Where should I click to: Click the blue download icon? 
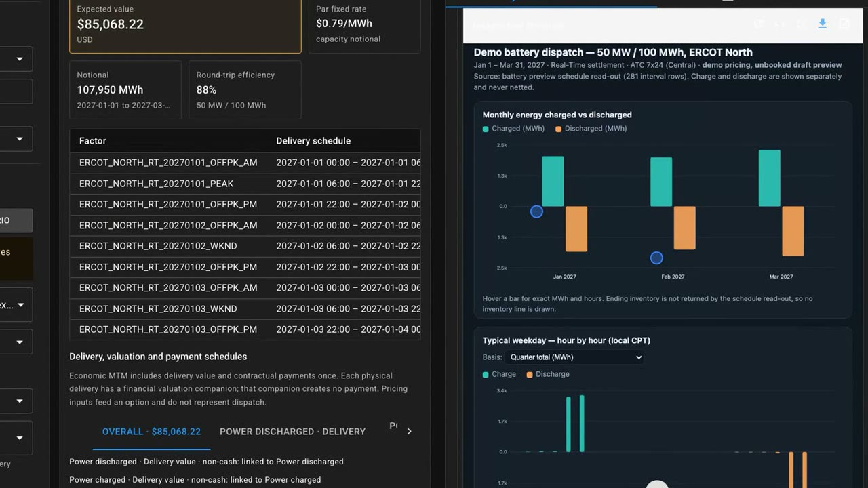coord(823,24)
